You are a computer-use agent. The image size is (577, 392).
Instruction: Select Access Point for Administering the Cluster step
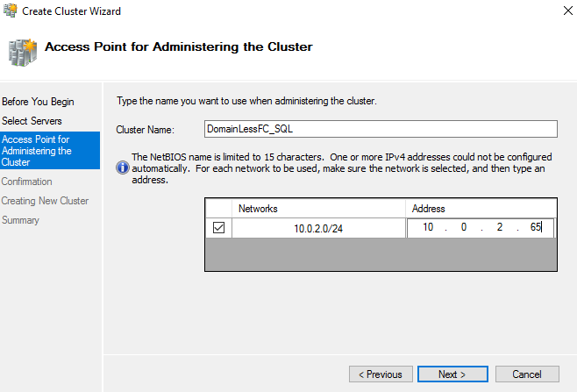[x=50, y=151]
